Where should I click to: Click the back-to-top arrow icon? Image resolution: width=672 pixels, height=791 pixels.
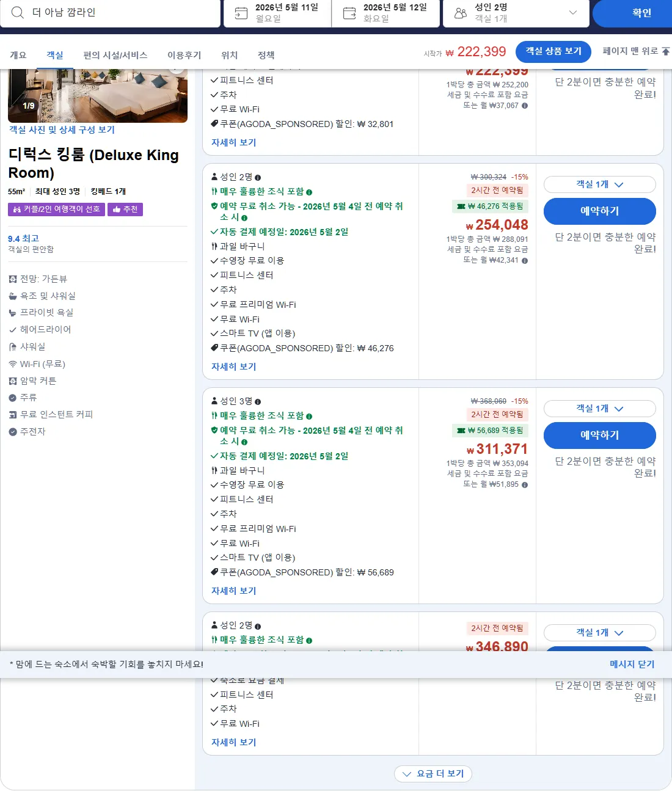(666, 51)
